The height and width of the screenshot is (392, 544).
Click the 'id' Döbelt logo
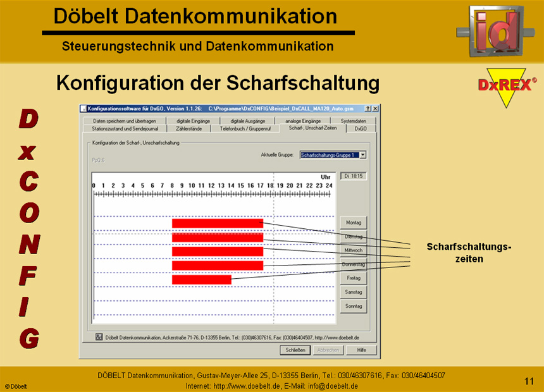(495, 31)
